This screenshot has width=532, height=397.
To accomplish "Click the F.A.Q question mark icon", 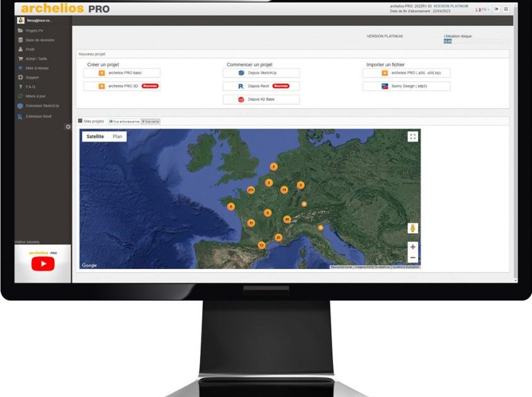I will (x=20, y=87).
